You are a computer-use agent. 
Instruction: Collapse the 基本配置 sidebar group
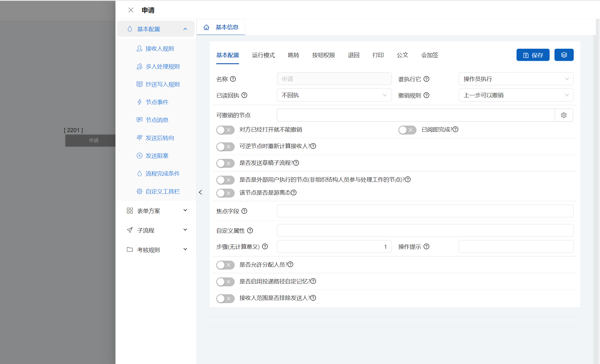pos(156,29)
